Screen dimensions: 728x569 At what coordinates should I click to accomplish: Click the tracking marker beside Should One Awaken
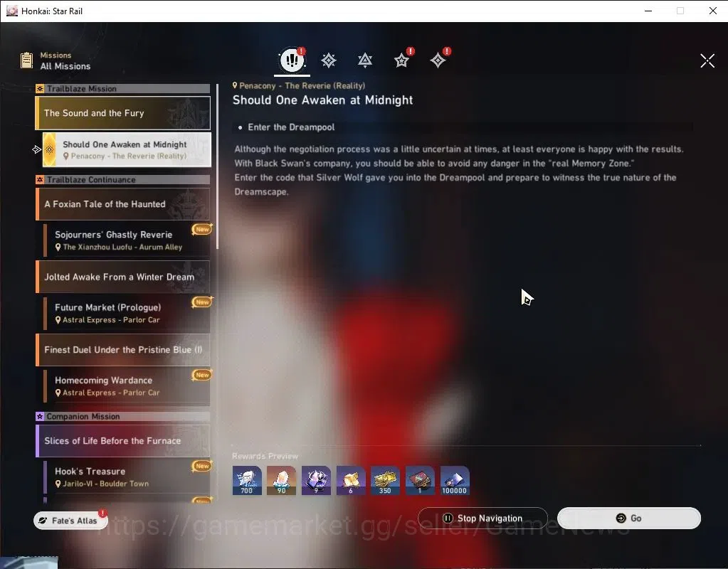37,149
